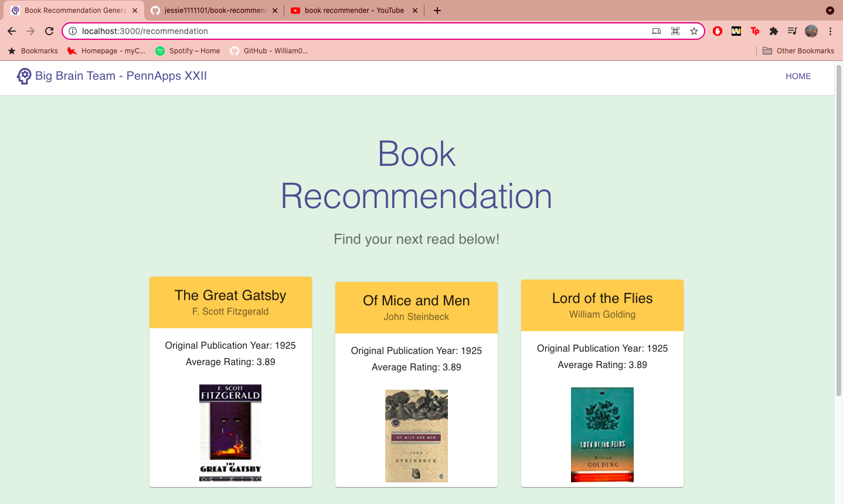Viewport: 843px width, 504px height.
Task: Open the Chrome three-dot menu
Action: click(830, 31)
